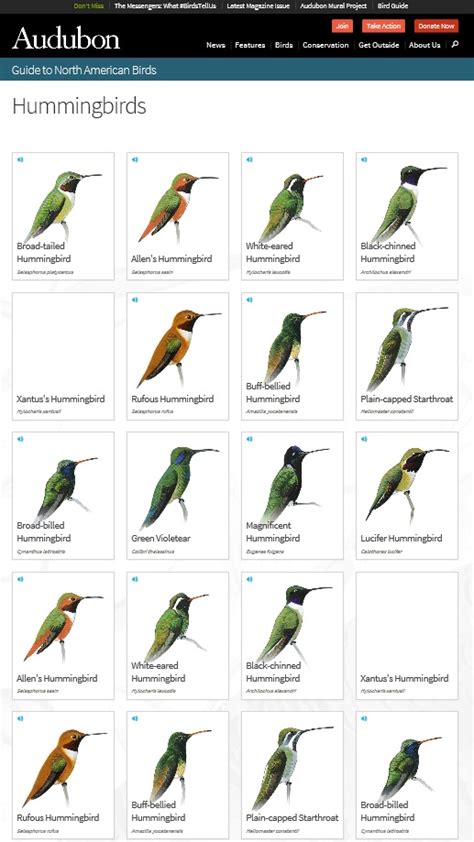Play sound icon on Lucifer Hummingbird card
Viewport: 474px width, 842px height.
click(364, 439)
